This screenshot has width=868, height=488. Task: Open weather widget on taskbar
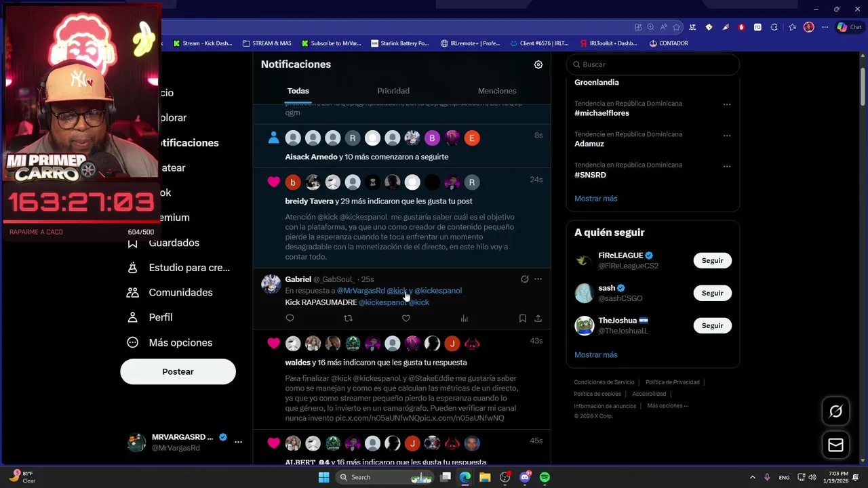[x=23, y=477]
